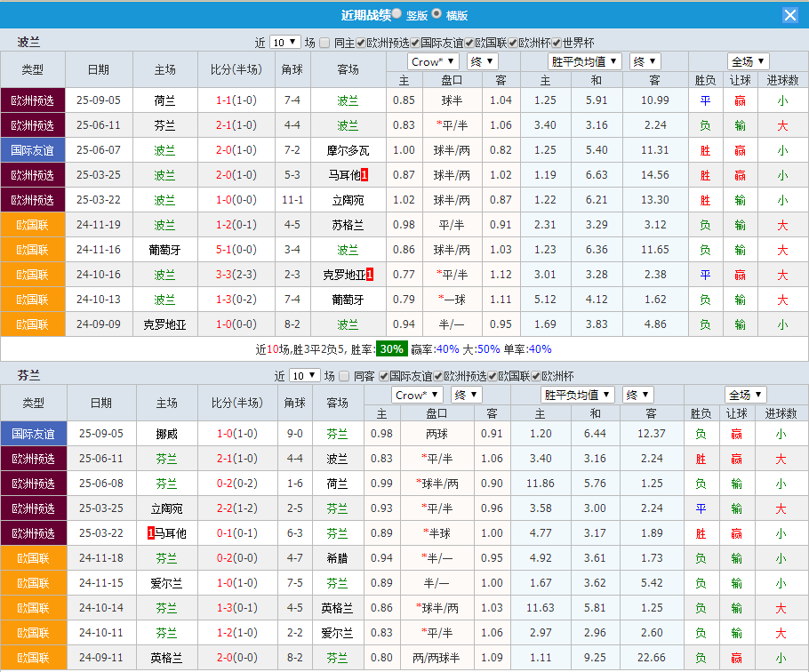Click the red card icon beside 克罗地亚
The height and width of the screenshot is (672, 809).
[371, 274]
